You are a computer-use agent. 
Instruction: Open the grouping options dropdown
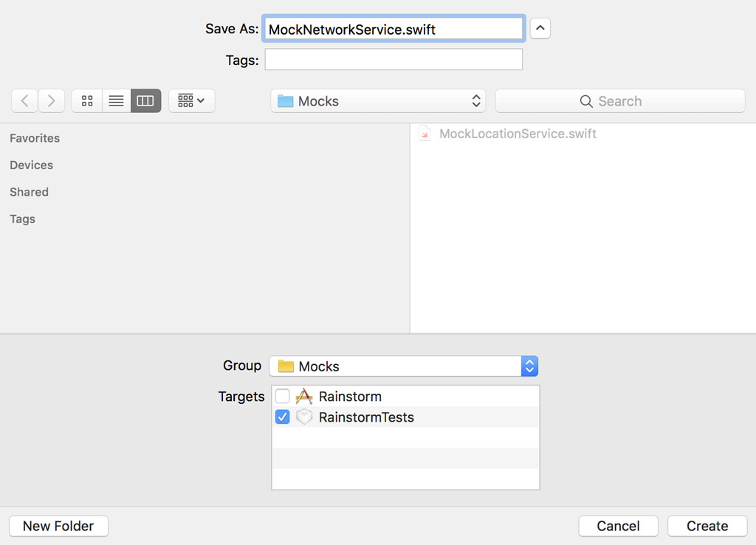point(191,100)
